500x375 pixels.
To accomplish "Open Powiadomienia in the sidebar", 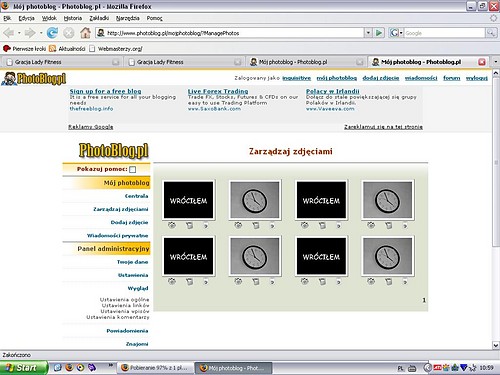I will tap(127, 331).
